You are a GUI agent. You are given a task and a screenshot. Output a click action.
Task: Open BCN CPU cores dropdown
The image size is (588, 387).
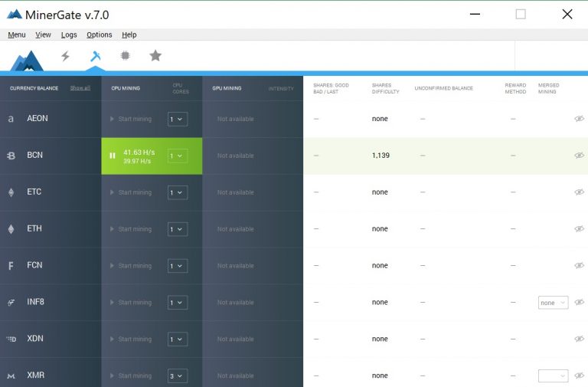[178, 156]
